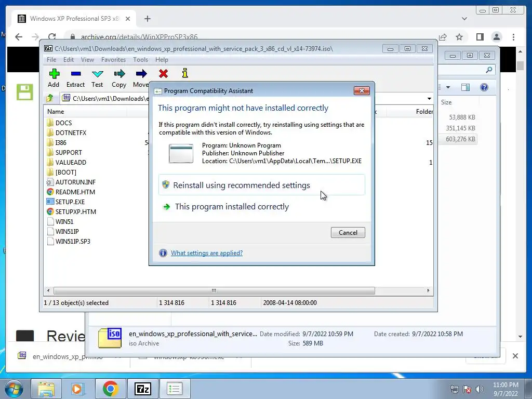The height and width of the screenshot is (399, 532).
Task: Open Windows Explorer from the taskbar
Action: point(46,389)
